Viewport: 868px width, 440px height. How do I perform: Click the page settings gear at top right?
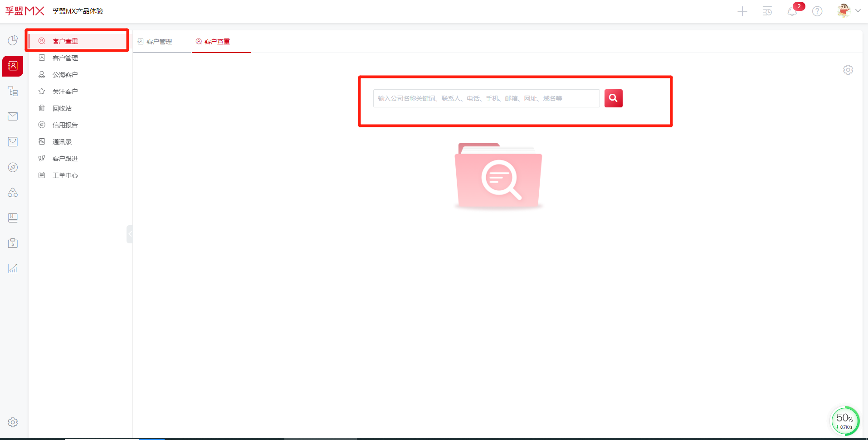pos(848,70)
